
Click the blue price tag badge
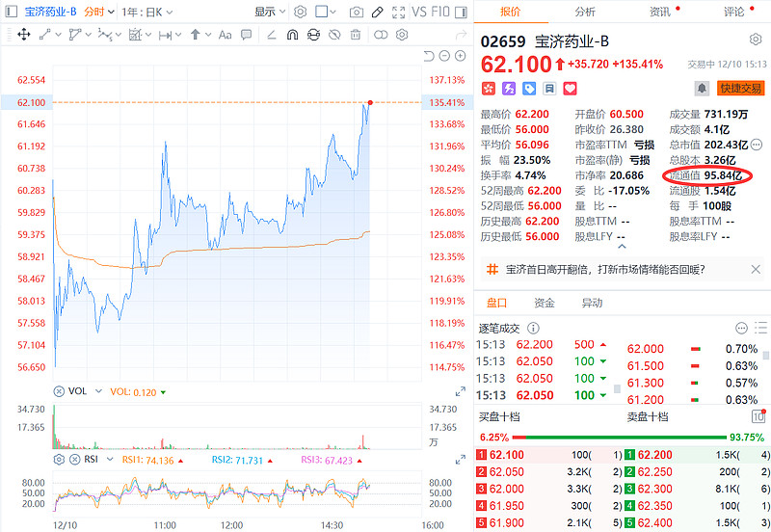[x=529, y=89]
